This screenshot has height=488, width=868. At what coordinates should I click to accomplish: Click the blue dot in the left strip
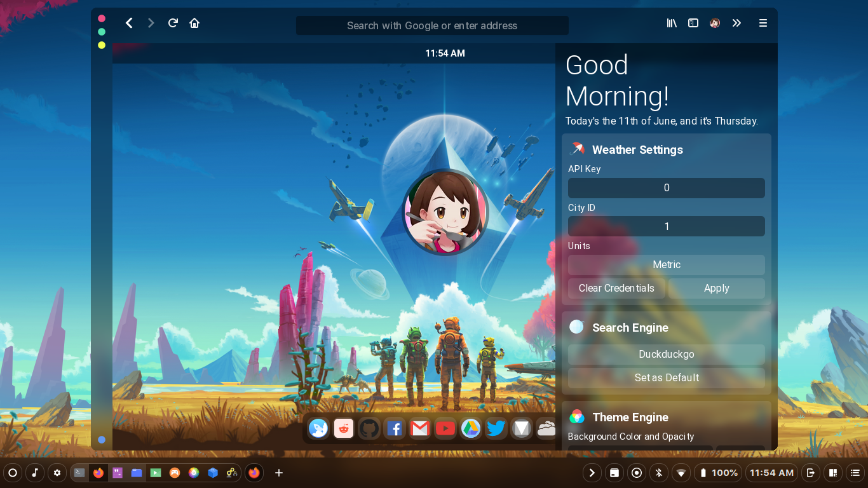click(x=102, y=440)
